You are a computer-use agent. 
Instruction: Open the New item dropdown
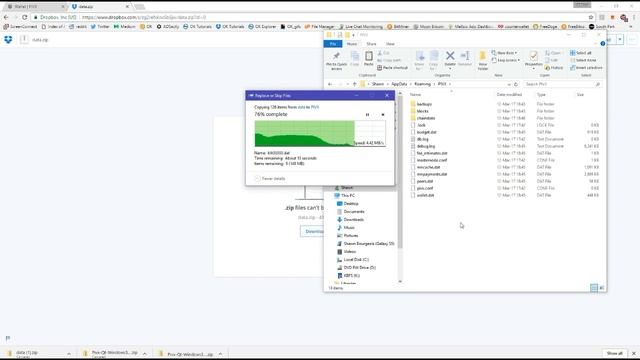pos(504,53)
